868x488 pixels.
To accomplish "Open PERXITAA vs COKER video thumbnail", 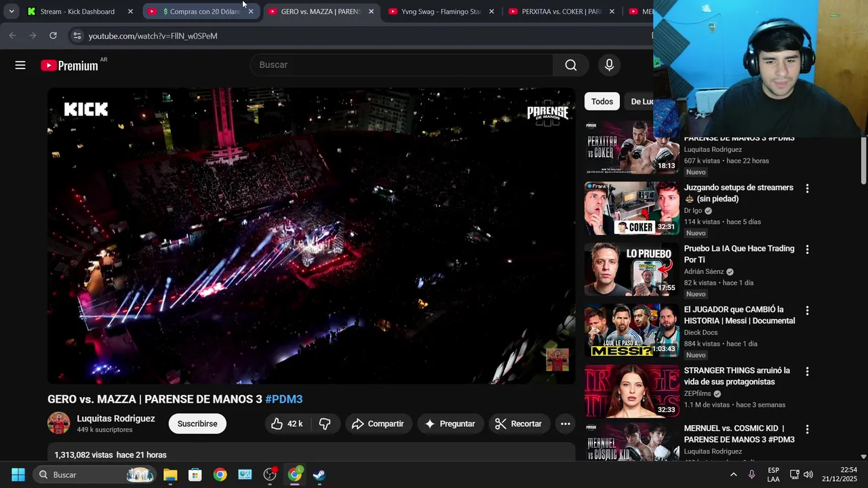I will pos(632,147).
